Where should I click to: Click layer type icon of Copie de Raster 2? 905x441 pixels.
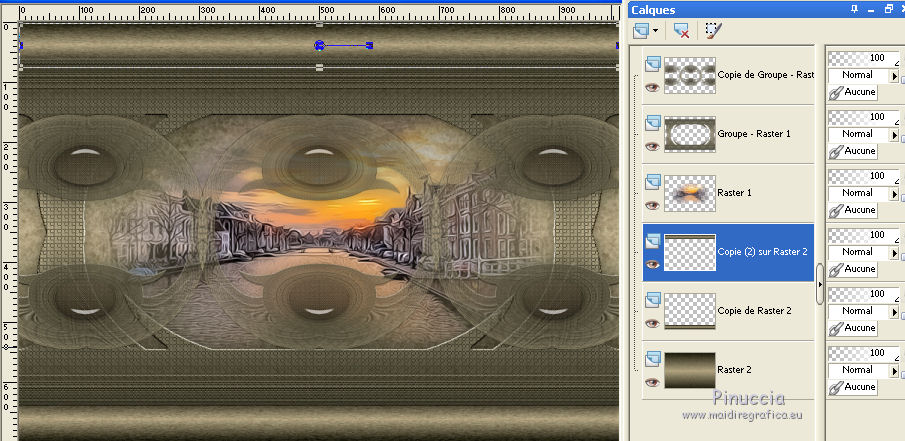[653, 299]
